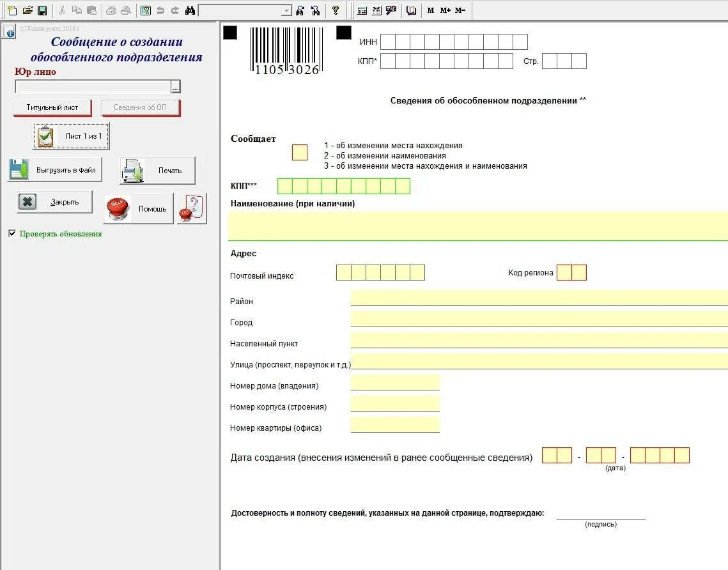Image resolution: width=728 pixels, height=570 pixels.
Task: Click the teal key icon in toolbar
Action: coord(146,10)
